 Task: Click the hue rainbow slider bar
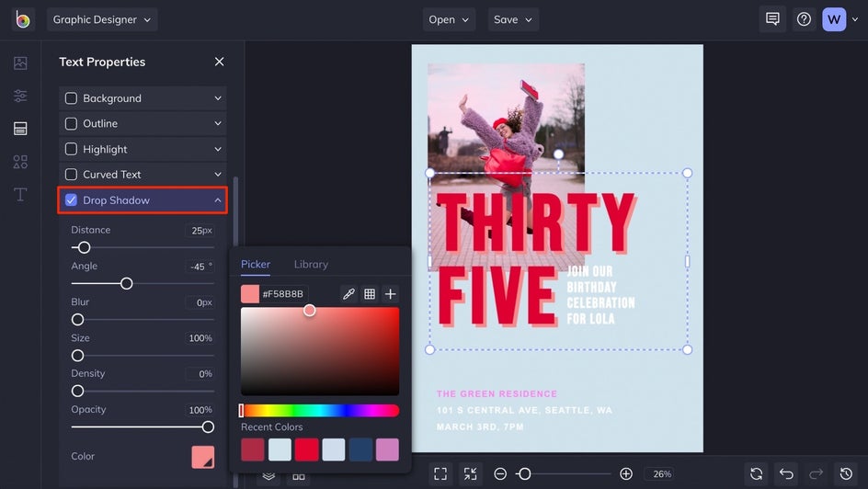pyautogui.click(x=320, y=411)
